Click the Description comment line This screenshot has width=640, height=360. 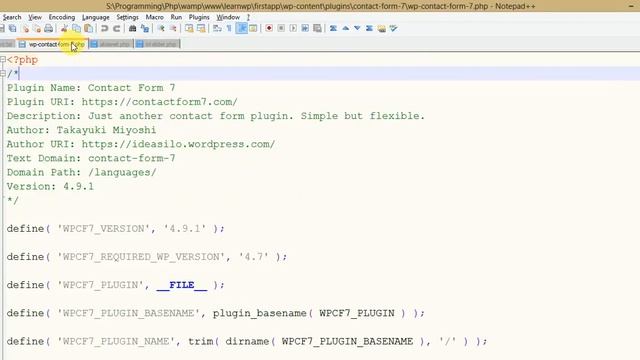point(216,116)
